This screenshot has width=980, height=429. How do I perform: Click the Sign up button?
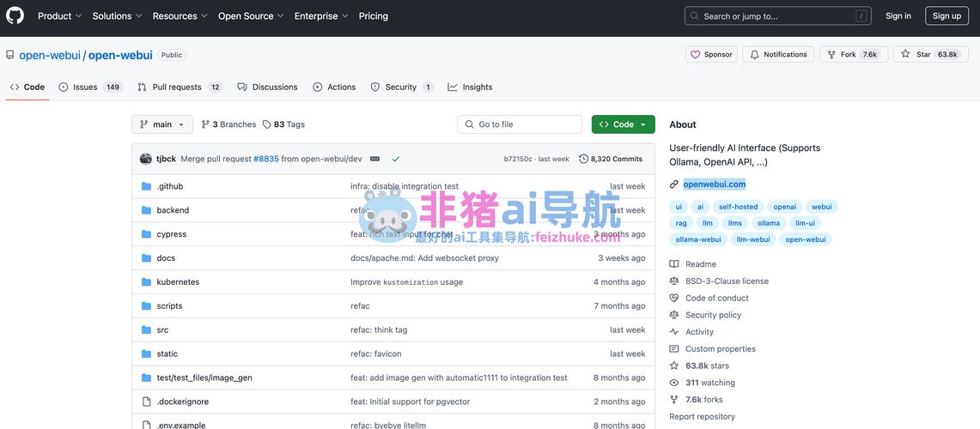[947, 16]
